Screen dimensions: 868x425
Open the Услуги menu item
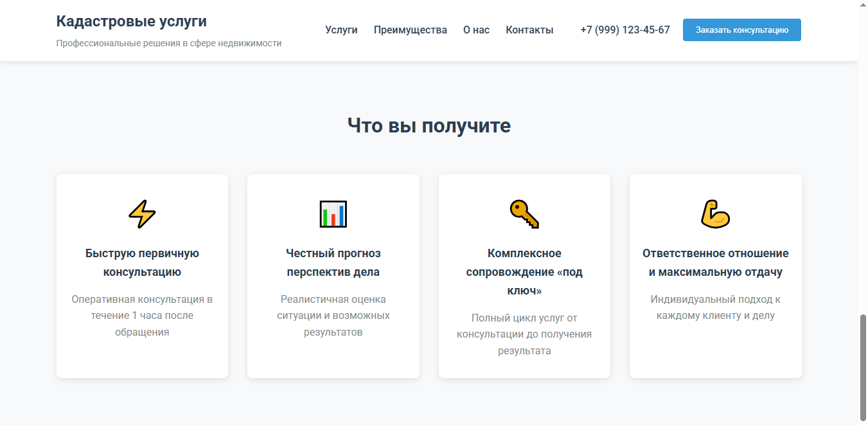click(341, 30)
